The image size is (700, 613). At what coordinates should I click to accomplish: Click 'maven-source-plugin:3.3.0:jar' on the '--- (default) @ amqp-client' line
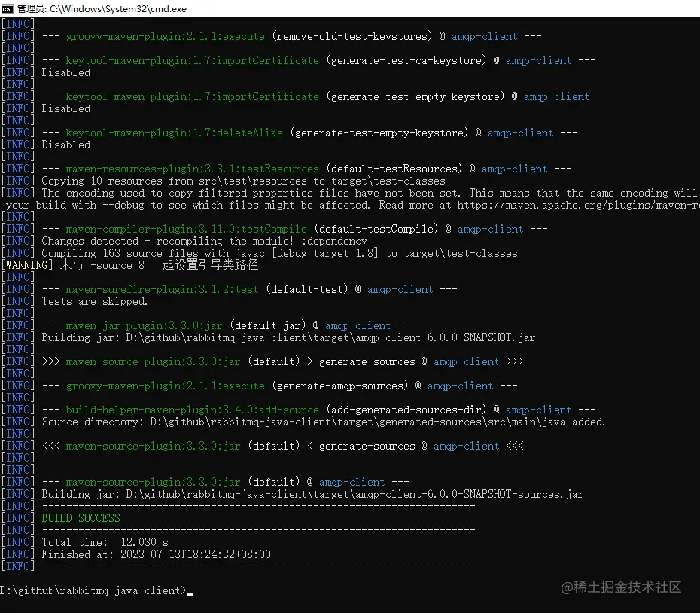[153, 482]
